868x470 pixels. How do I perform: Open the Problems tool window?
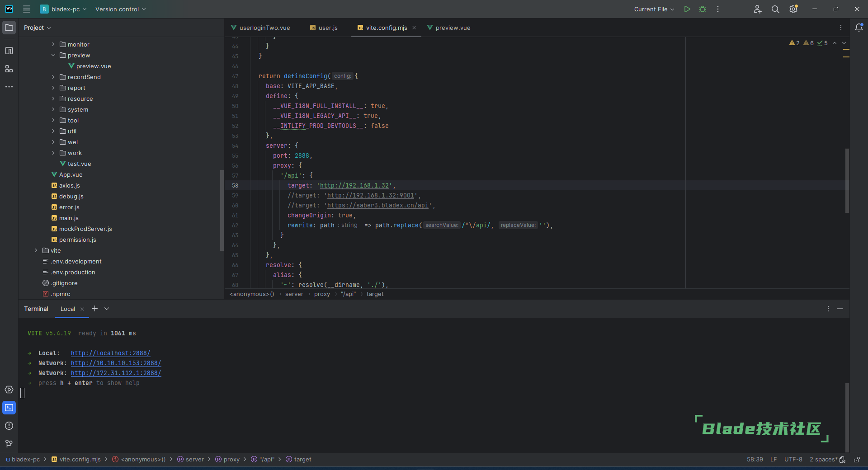9,426
